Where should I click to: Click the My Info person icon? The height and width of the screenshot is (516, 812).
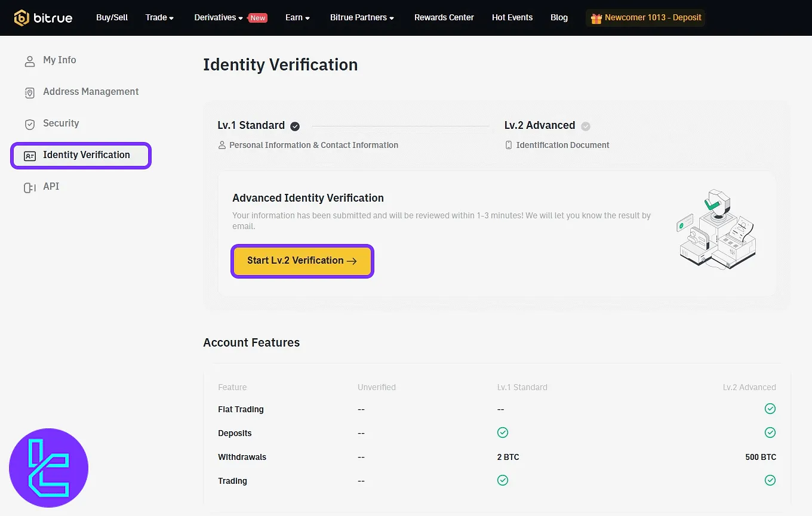pyautogui.click(x=29, y=61)
